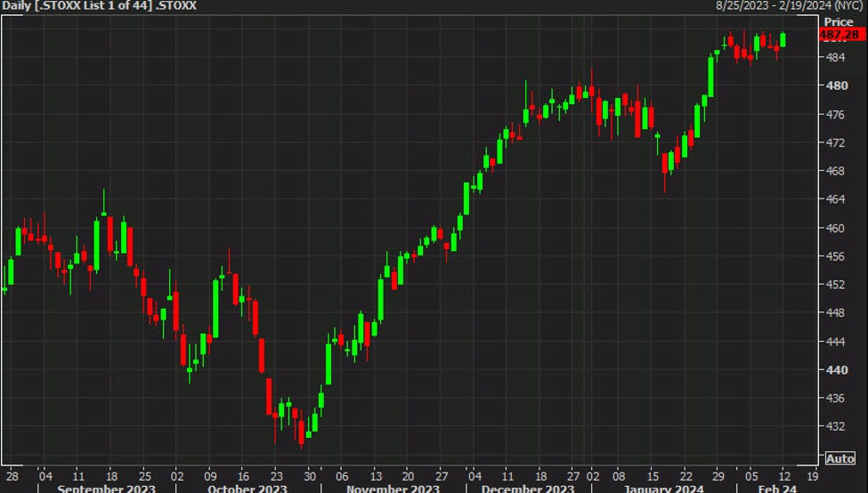The width and height of the screenshot is (868, 493).
Task: Click the last green candlestick near 487
Action: 783,40
